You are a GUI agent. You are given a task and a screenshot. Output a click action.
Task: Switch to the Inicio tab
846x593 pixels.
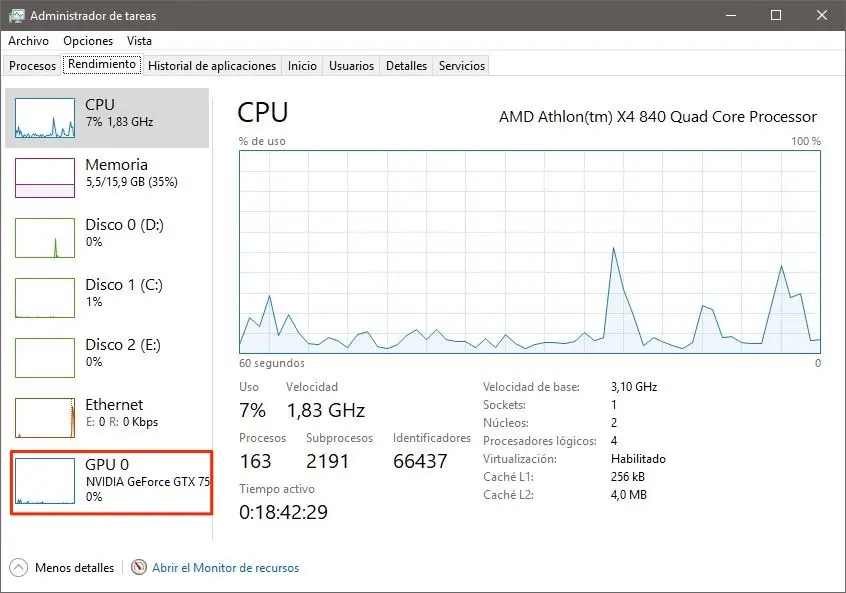(302, 65)
